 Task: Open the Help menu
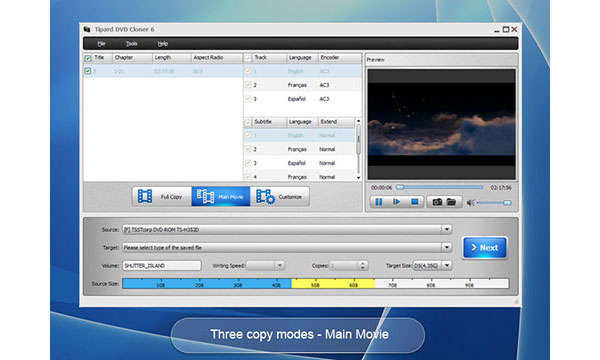click(x=163, y=44)
